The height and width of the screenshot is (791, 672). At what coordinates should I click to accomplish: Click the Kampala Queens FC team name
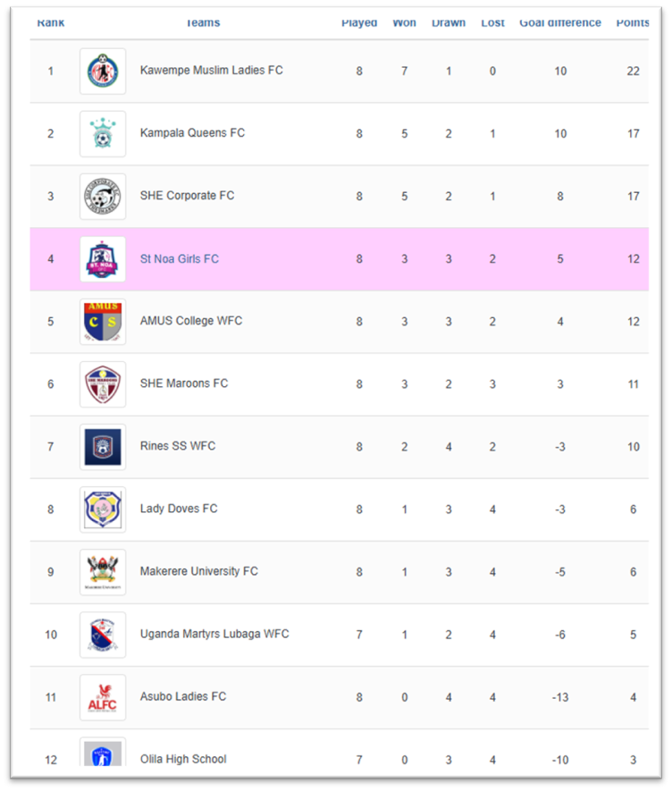(192, 133)
